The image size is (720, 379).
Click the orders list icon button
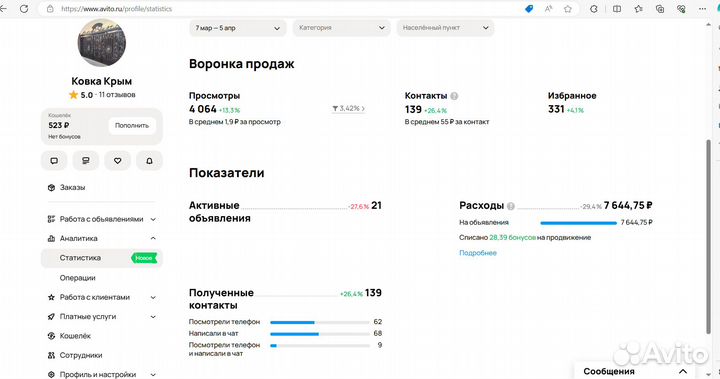pyautogui.click(x=85, y=161)
